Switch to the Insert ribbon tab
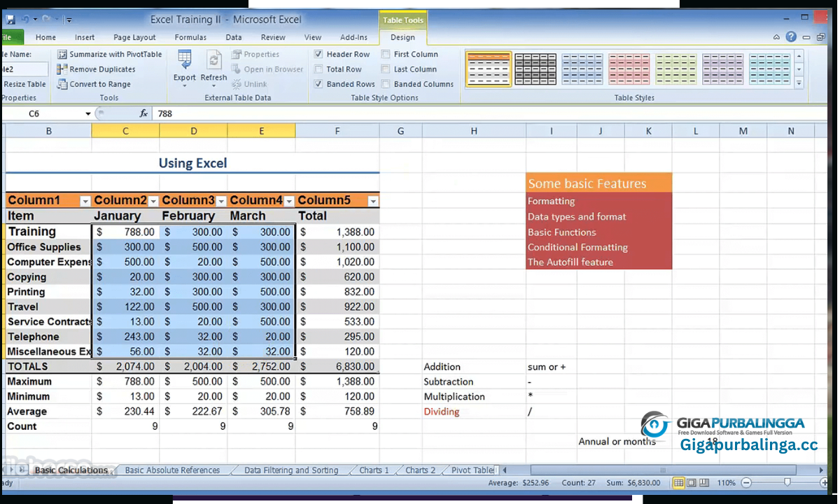 [x=85, y=38]
